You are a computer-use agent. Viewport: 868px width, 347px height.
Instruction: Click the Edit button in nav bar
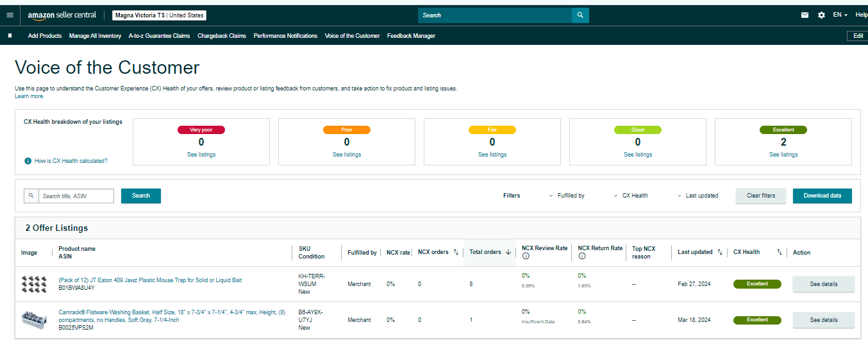tap(858, 36)
